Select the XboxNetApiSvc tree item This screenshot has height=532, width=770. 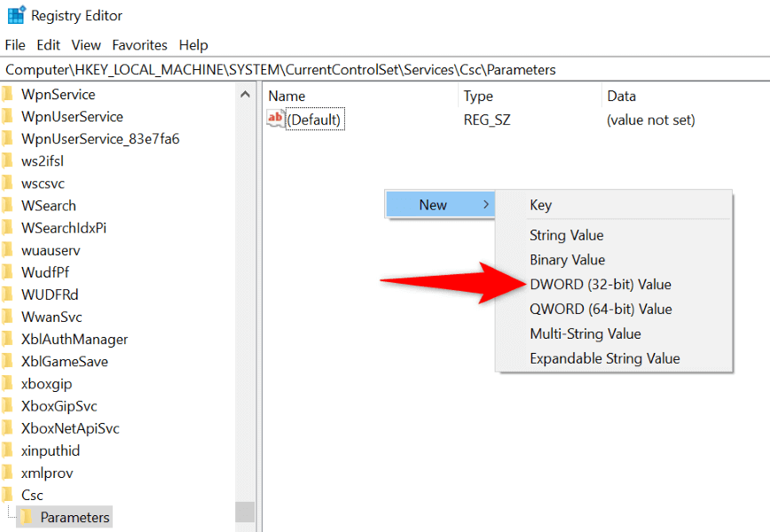pos(70,428)
